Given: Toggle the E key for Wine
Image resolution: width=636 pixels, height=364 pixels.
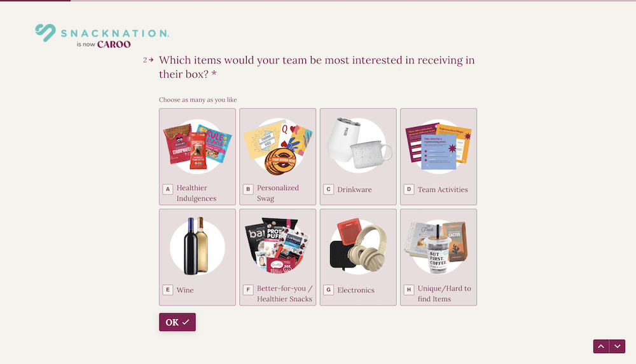Looking at the screenshot, I should click(x=167, y=290).
